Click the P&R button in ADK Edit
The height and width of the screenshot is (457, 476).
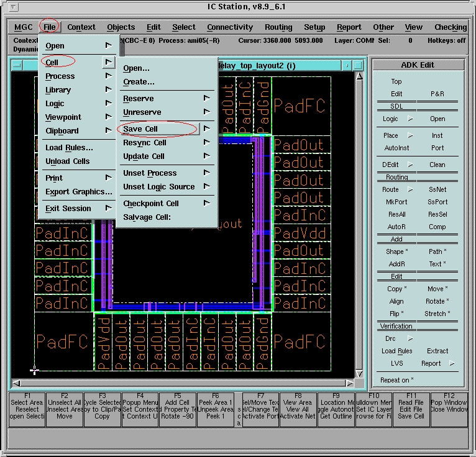(437, 94)
